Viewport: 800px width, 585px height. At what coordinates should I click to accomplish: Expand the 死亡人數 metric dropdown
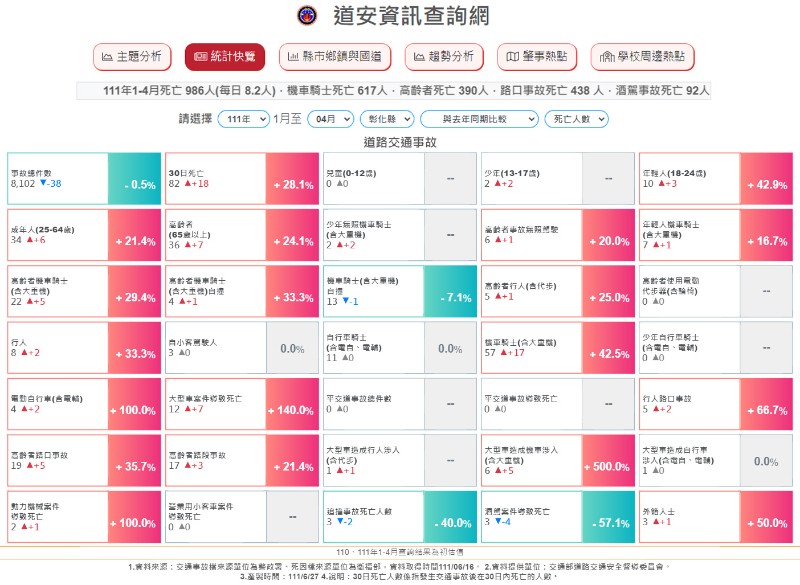(x=578, y=119)
